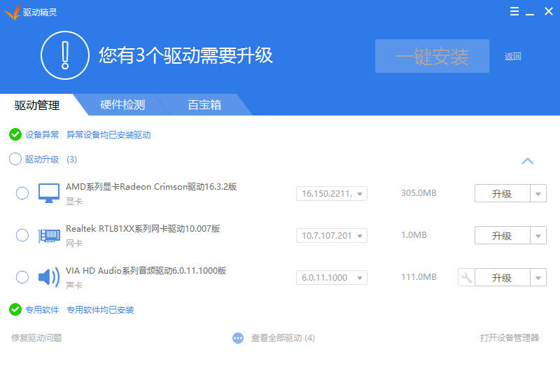This screenshot has height=392, width=560.
Task: Open the hamburger main menu icon
Action: [514, 11]
